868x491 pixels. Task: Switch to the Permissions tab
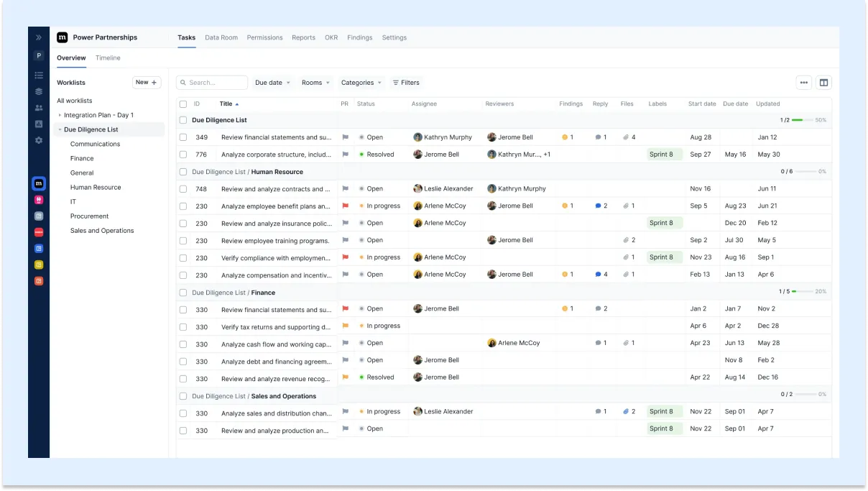[264, 37]
